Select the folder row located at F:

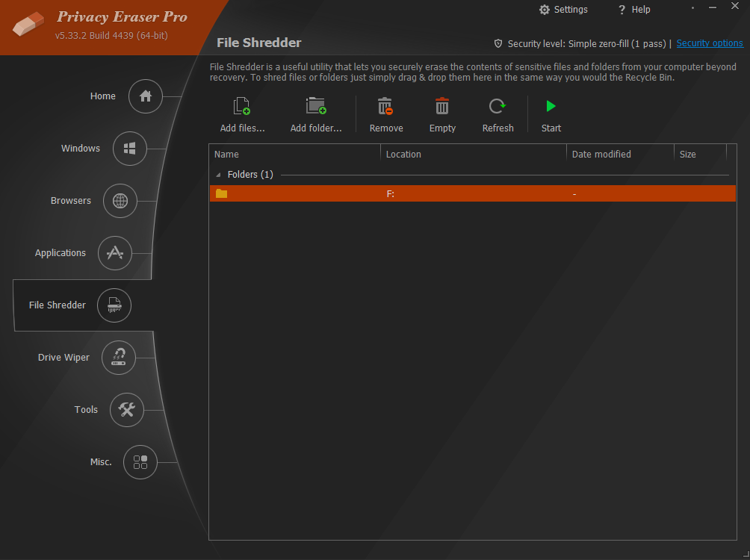click(x=473, y=193)
